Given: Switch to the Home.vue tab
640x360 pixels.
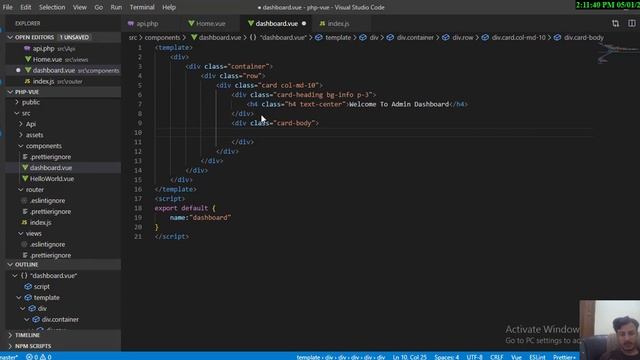Looking at the screenshot, I should click(x=211, y=24).
